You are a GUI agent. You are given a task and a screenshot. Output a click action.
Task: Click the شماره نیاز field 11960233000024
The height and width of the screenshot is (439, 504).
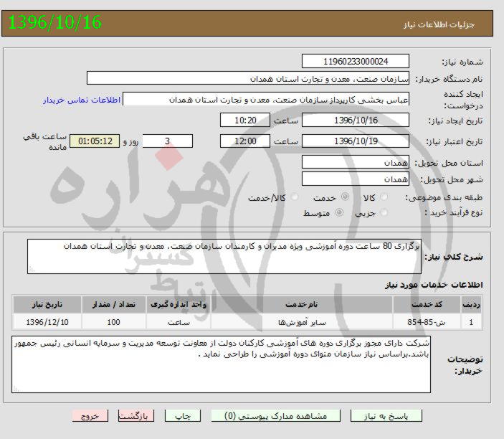356,61
